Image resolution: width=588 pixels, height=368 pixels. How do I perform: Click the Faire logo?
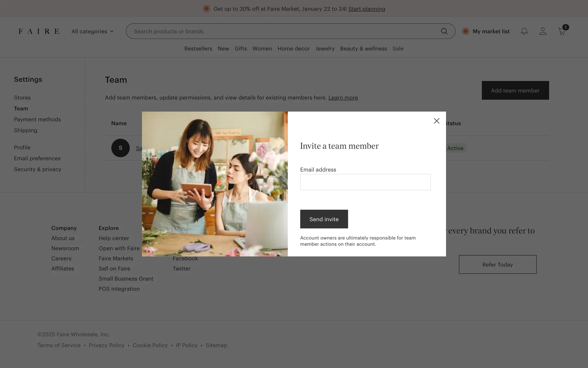(x=39, y=31)
